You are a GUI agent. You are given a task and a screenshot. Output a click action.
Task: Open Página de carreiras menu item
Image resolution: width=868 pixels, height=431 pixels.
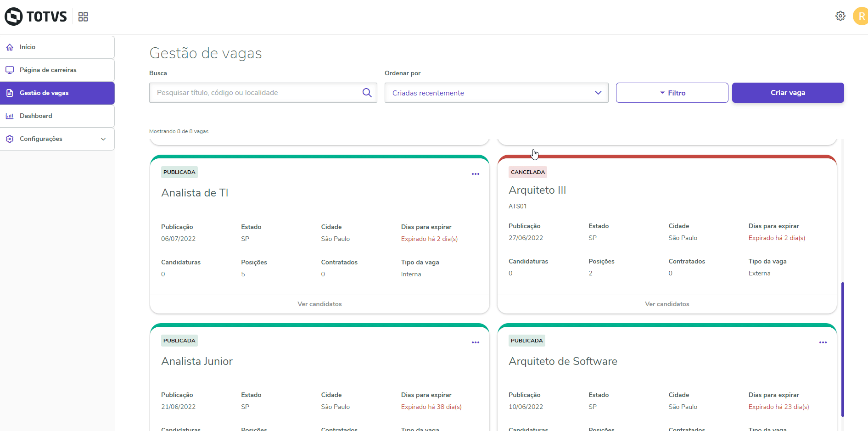[57, 70]
